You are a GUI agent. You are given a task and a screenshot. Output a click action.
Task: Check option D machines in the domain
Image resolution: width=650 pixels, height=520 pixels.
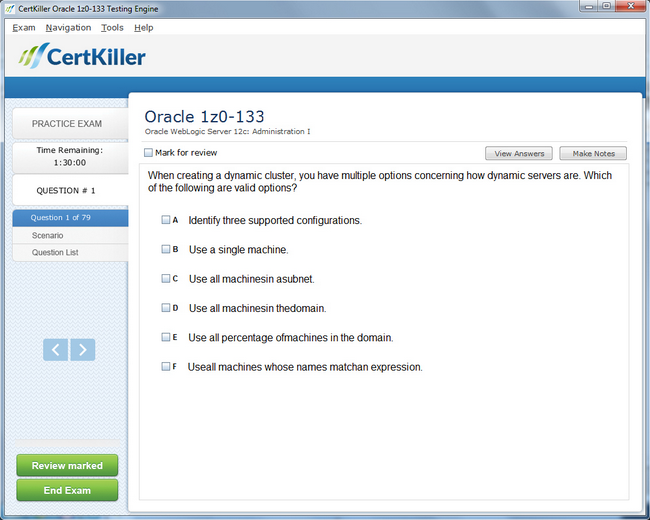[165, 308]
